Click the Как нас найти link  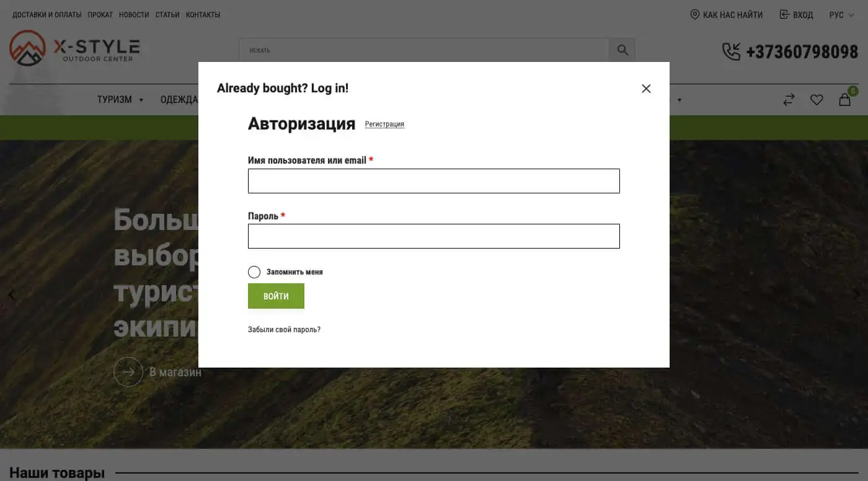click(x=727, y=15)
